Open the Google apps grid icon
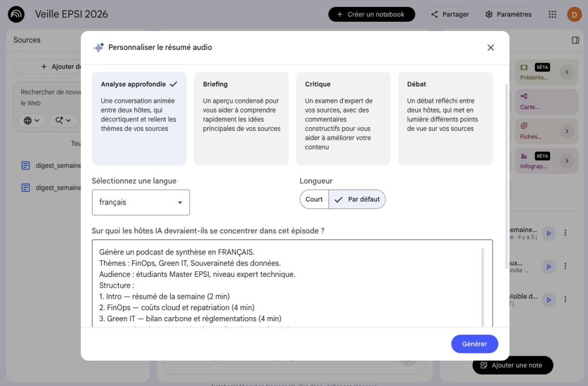588x386 pixels. [x=552, y=14]
